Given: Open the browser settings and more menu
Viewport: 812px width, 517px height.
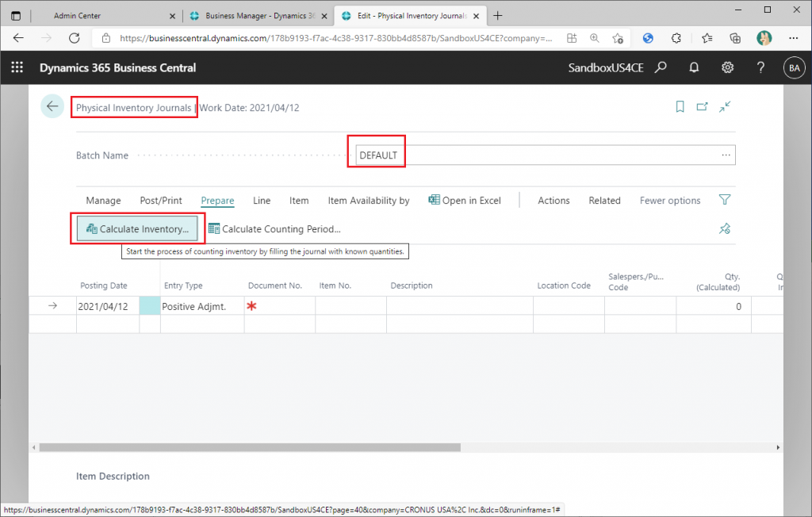Looking at the screenshot, I should coord(793,38).
